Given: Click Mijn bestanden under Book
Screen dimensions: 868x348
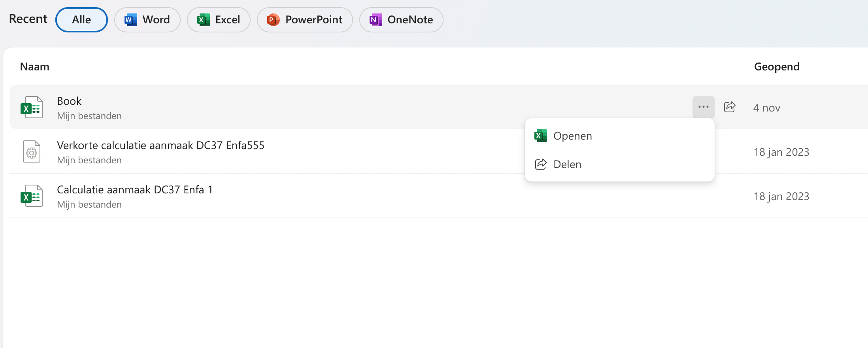Looking at the screenshot, I should [x=89, y=116].
